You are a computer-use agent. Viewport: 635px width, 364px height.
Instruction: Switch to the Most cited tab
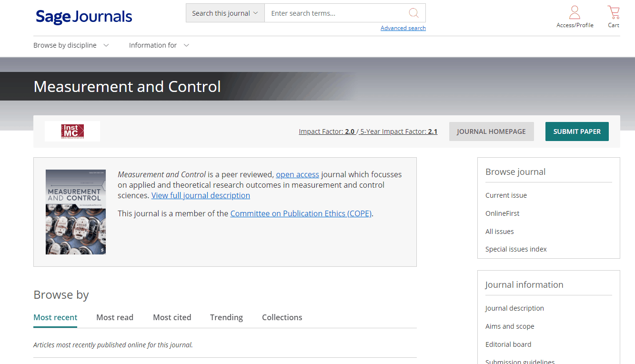click(x=172, y=317)
